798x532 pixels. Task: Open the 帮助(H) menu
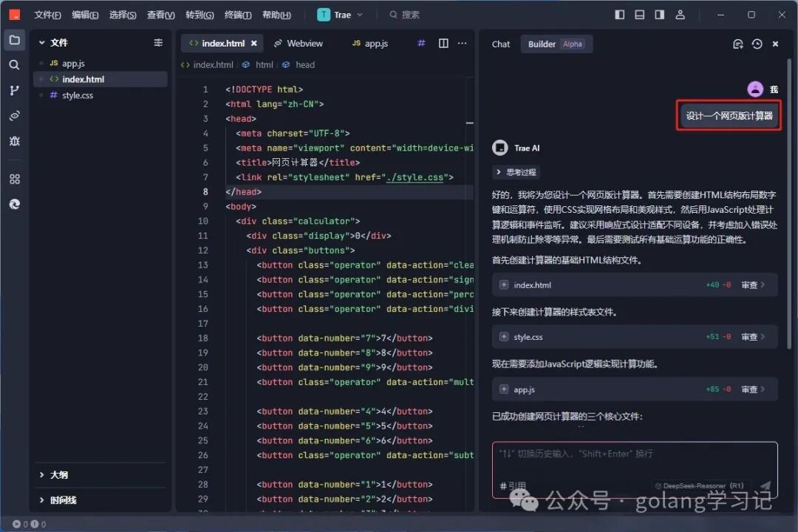(x=276, y=15)
